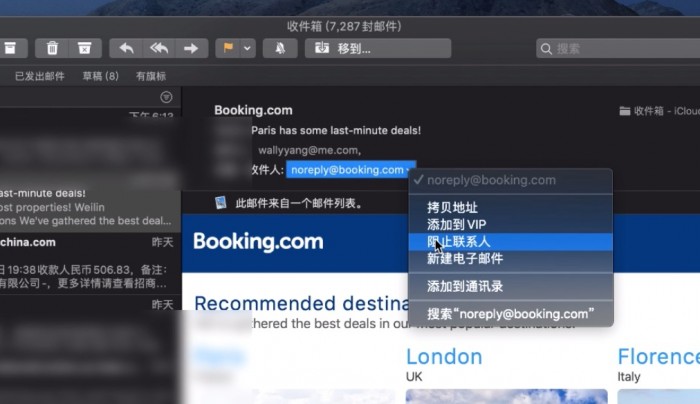This screenshot has width=700, height=404.
Task: Click mailing list banner icon
Action: pos(221,203)
